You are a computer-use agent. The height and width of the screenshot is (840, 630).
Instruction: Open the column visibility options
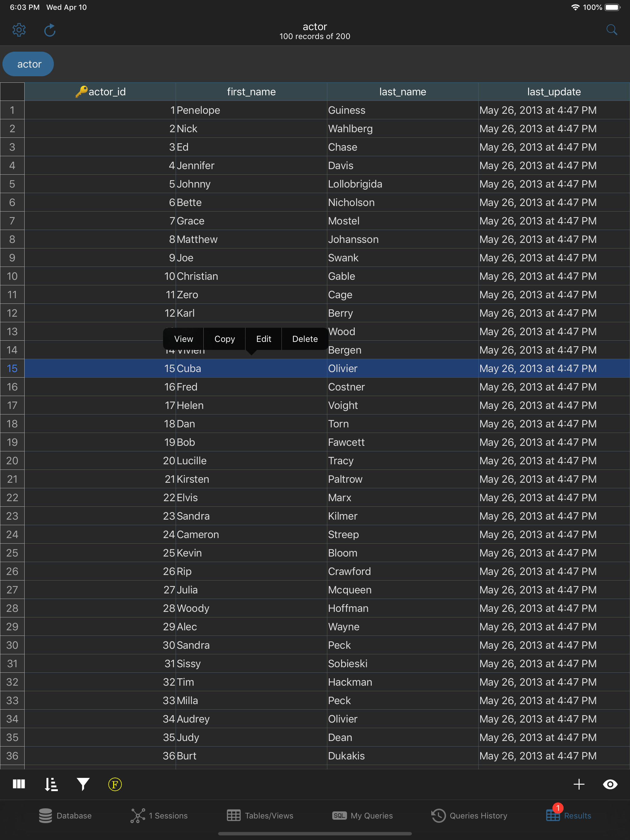click(18, 784)
